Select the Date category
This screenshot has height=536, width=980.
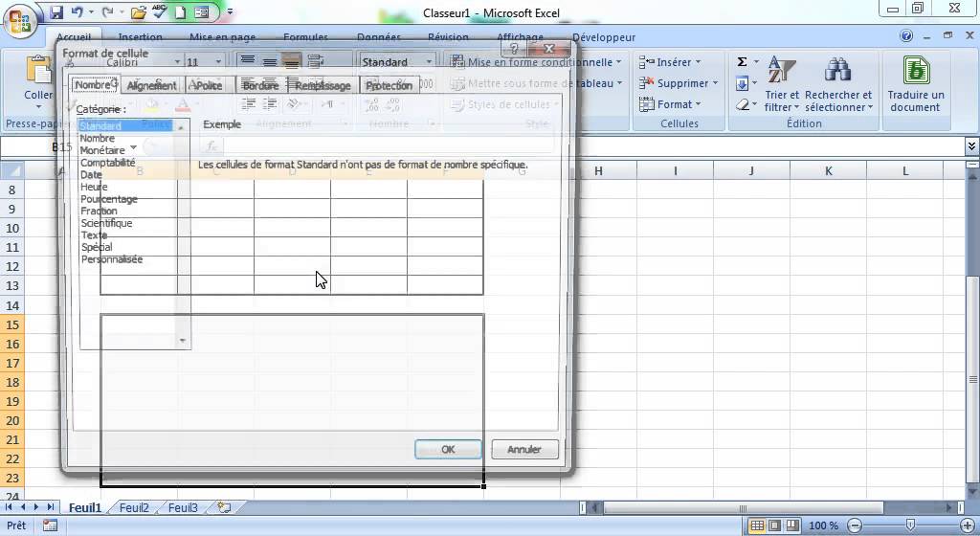(x=91, y=174)
